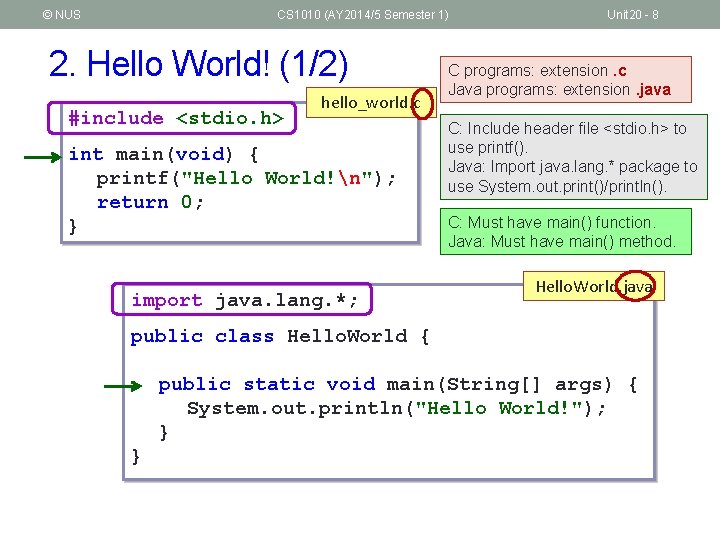Click the 'hello_world.c' filename label
This screenshot has height=540, width=720.
(371, 102)
